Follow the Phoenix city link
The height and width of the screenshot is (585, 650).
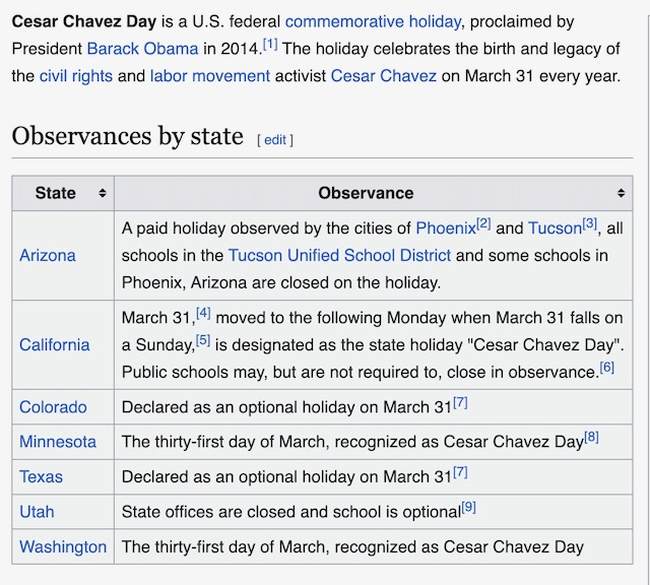(x=445, y=228)
